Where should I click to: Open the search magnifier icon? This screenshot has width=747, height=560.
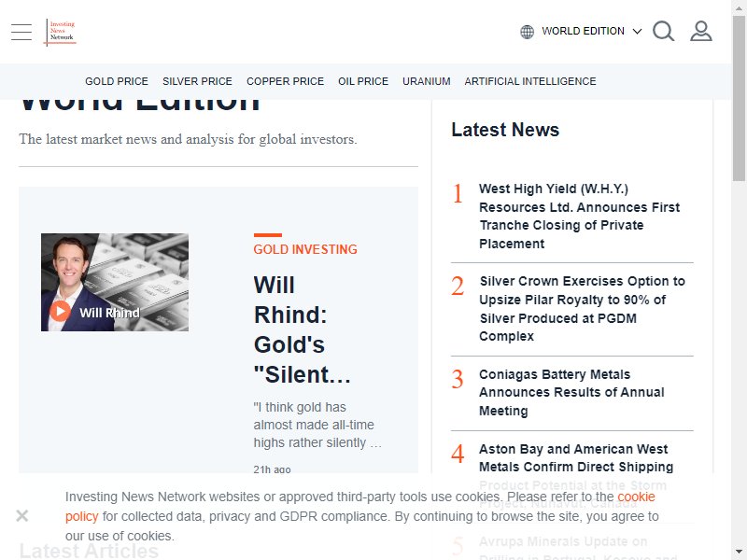click(x=664, y=32)
